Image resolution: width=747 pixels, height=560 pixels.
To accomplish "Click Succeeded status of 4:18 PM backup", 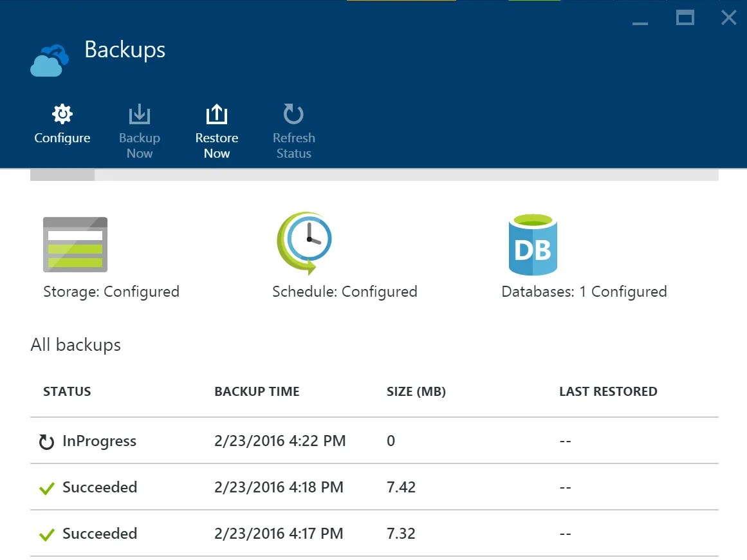I will click(100, 487).
